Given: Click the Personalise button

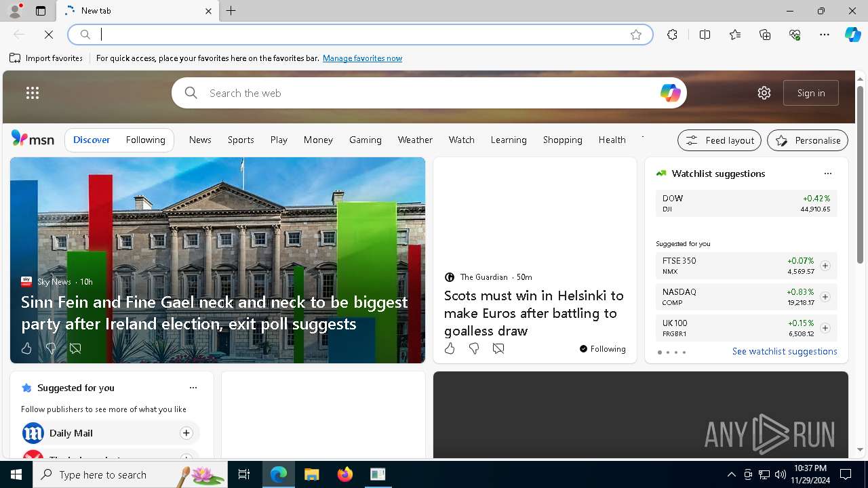Looking at the screenshot, I should point(808,140).
